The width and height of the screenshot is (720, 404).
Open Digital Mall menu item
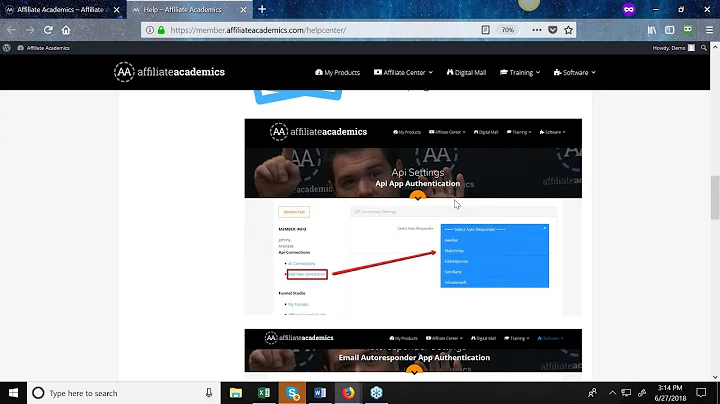coord(466,73)
